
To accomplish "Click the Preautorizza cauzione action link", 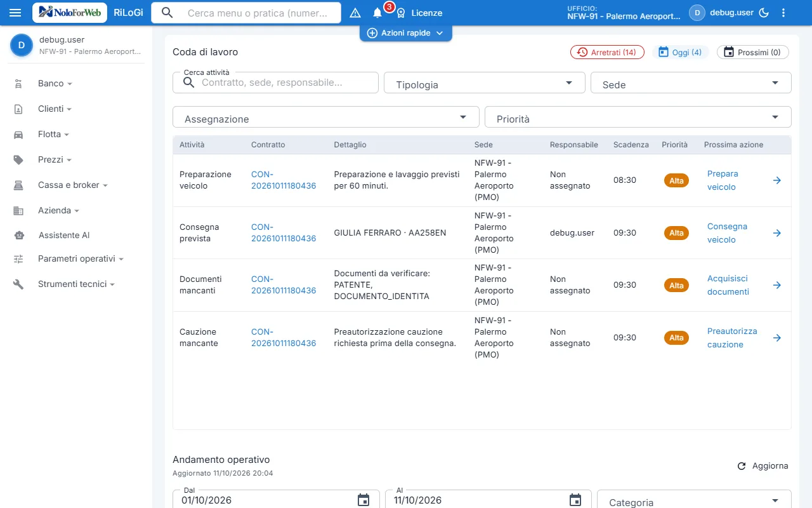I will tap(732, 338).
